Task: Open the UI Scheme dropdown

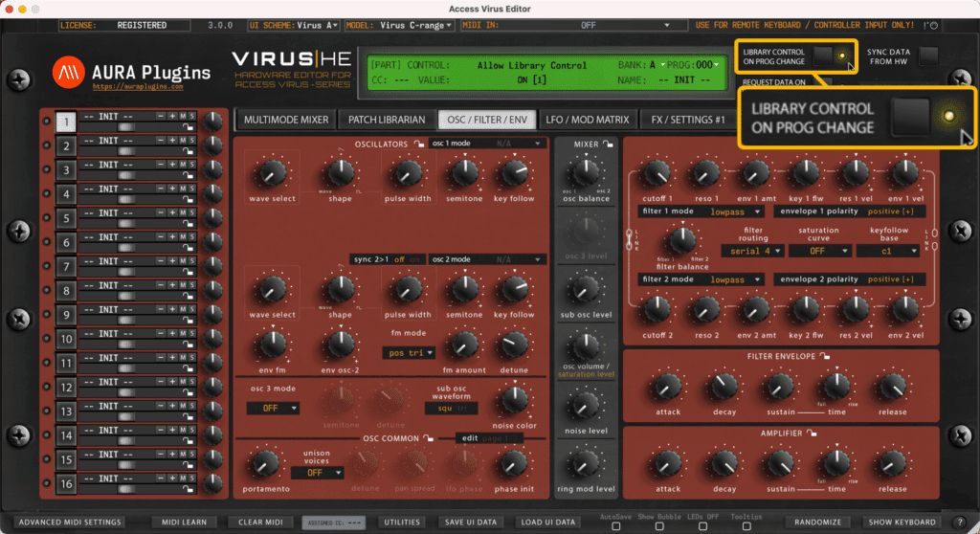Action: 294,26
